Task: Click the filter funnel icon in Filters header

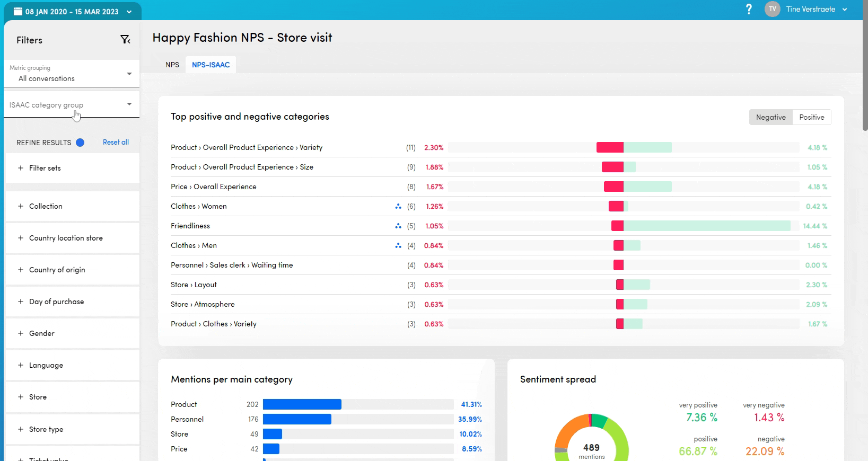Action: 125,40
